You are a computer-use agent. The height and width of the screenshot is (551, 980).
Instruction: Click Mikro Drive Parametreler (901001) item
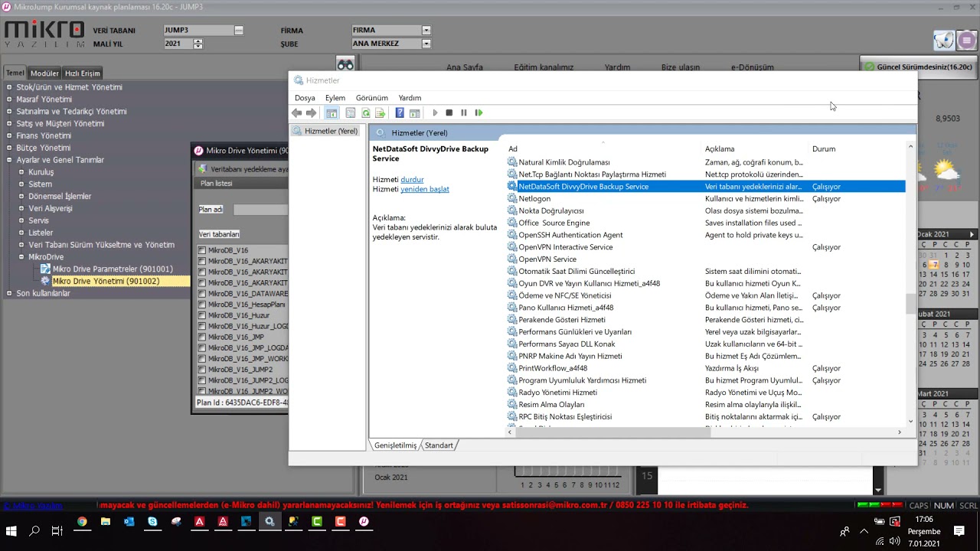click(113, 269)
